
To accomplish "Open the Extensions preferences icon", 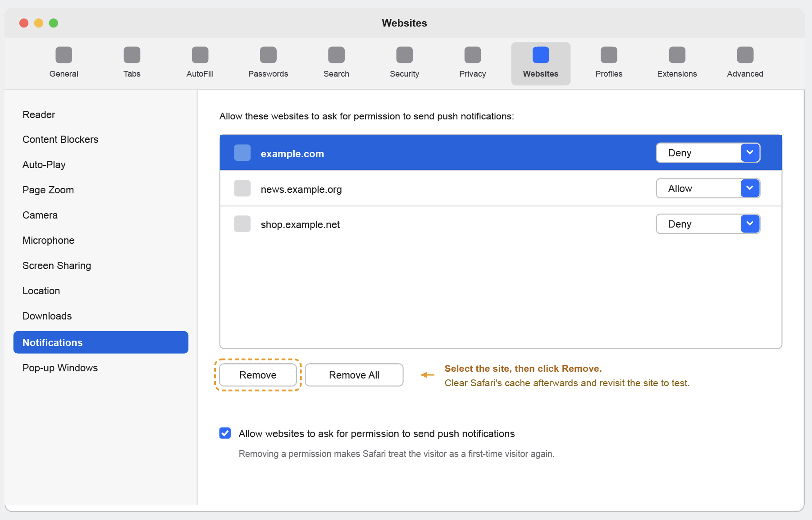I will (x=677, y=55).
